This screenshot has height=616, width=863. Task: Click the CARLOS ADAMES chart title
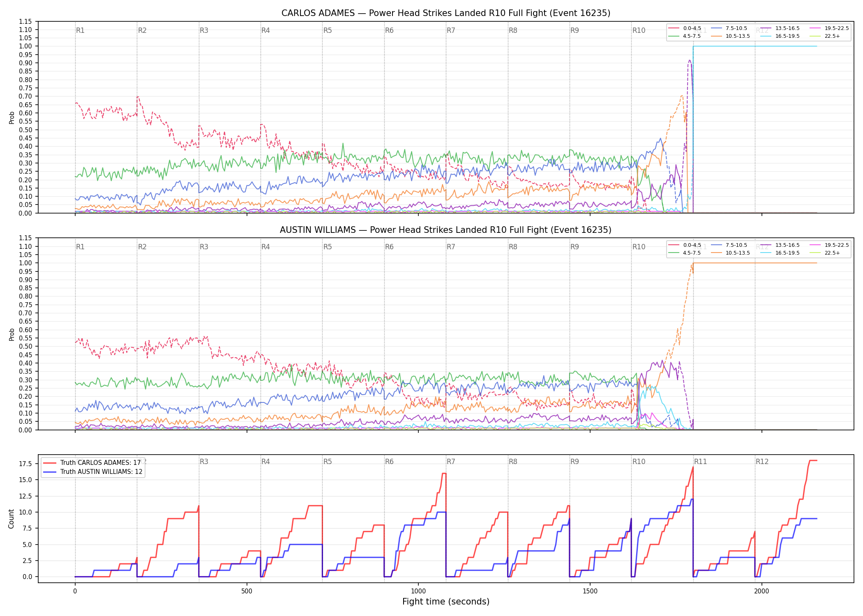(446, 13)
